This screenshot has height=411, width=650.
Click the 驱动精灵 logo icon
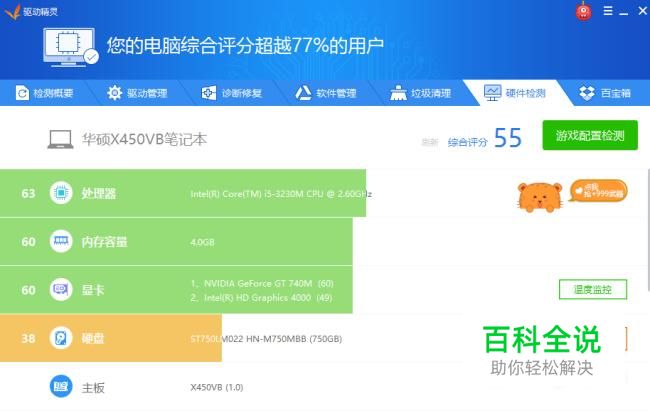(x=12, y=11)
